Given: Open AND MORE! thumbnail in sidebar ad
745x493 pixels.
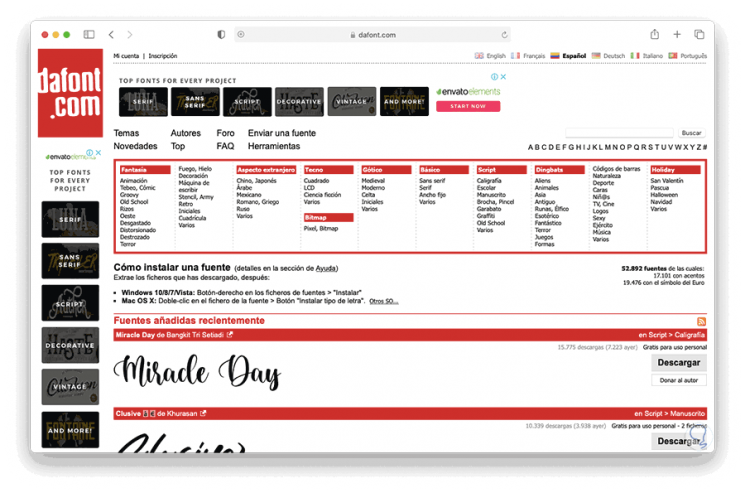Looking at the screenshot, I should coord(70,430).
